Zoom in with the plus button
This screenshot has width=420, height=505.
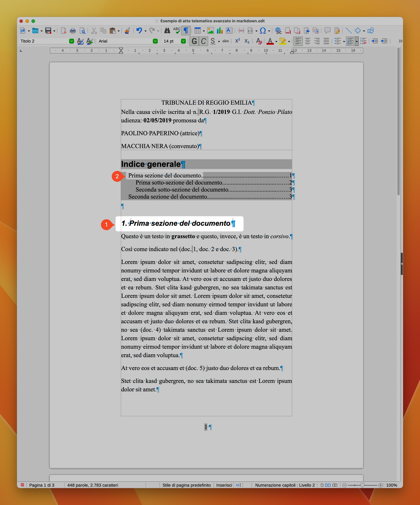click(x=381, y=485)
